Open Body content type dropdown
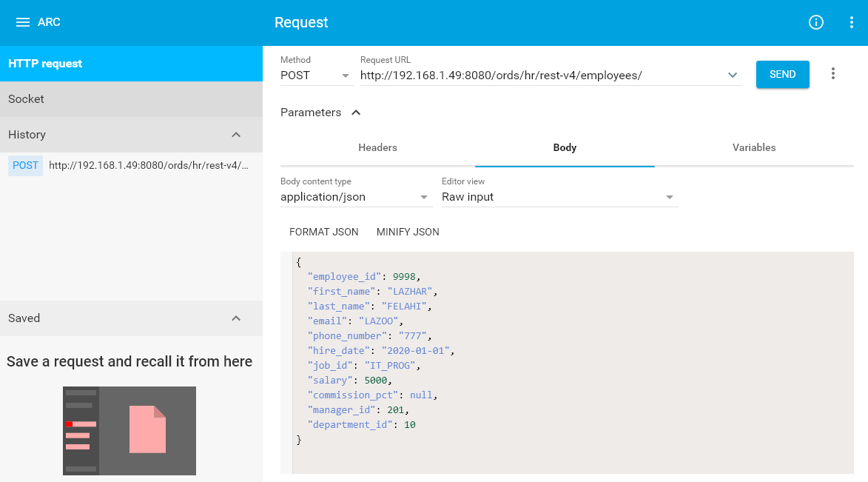The image size is (868, 482). tap(355, 197)
